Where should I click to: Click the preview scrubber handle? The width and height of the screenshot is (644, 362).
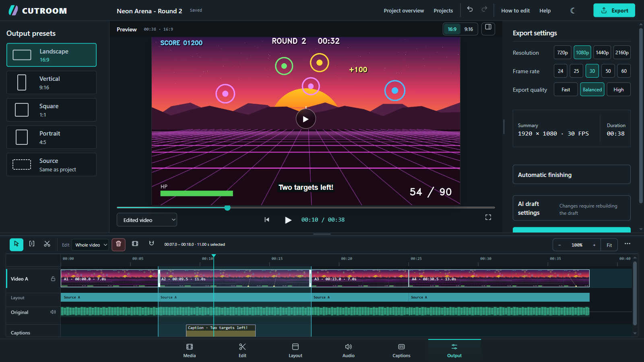pos(227,208)
